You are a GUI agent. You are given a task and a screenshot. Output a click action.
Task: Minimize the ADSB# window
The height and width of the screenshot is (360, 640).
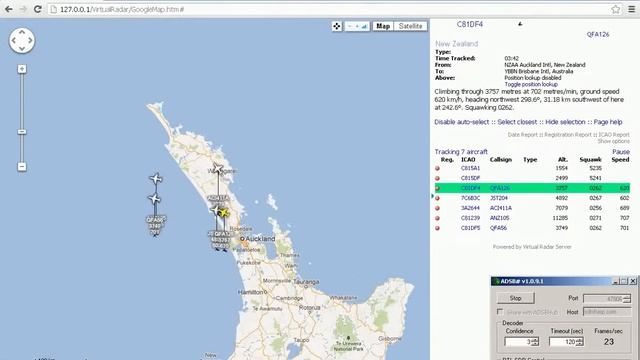[x=616, y=281]
